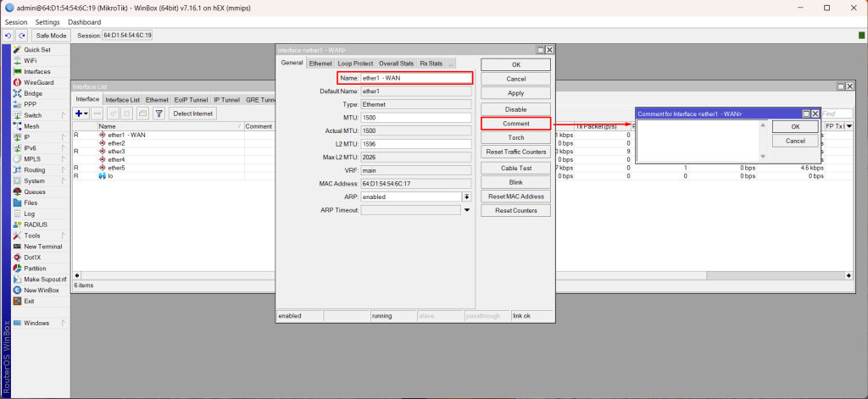The width and height of the screenshot is (868, 399).
Task: Open RADIUS from the sidebar
Action: coord(36,224)
